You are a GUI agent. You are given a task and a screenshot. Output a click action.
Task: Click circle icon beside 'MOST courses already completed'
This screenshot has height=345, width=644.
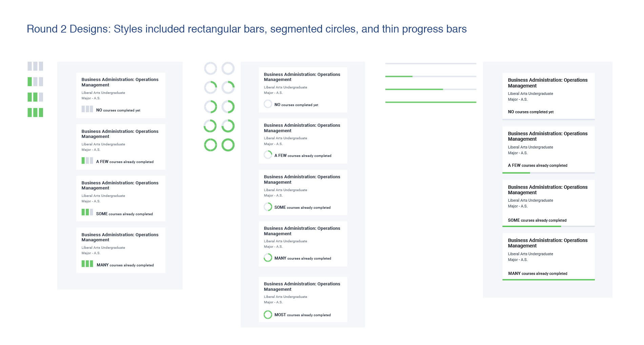(x=268, y=314)
